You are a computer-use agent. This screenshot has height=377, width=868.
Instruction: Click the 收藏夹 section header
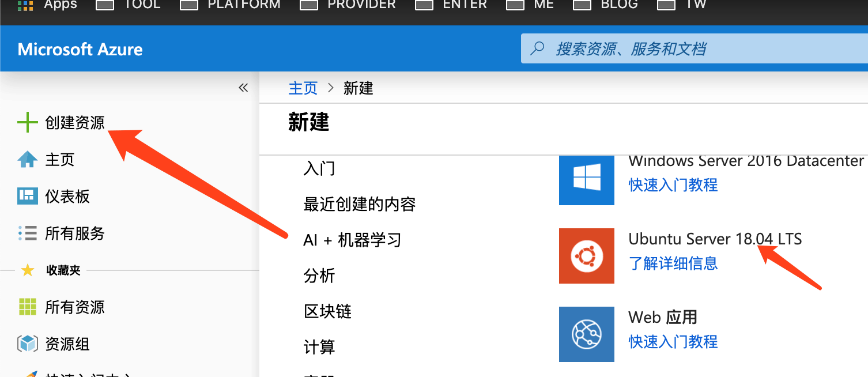63,270
